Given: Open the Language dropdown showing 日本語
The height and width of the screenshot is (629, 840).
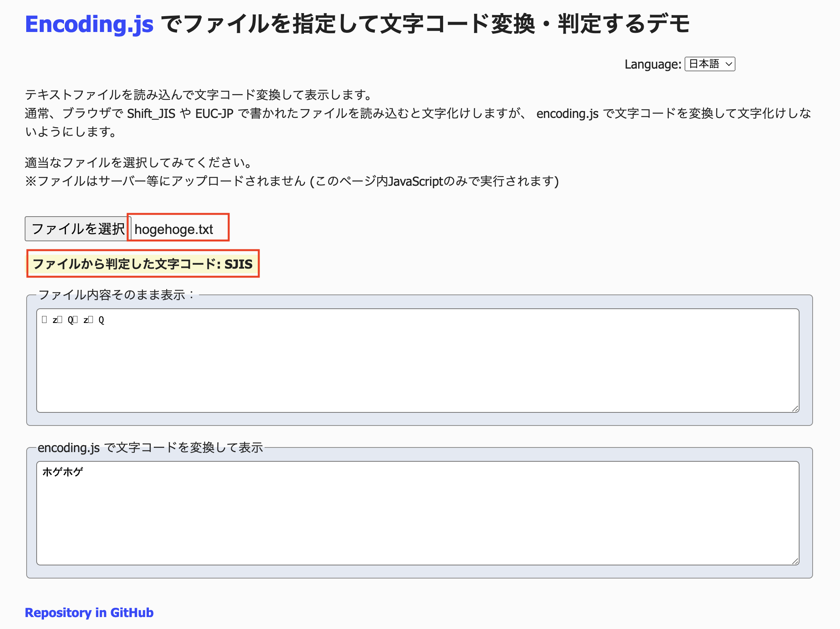Looking at the screenshot, I should click(709, 64).
